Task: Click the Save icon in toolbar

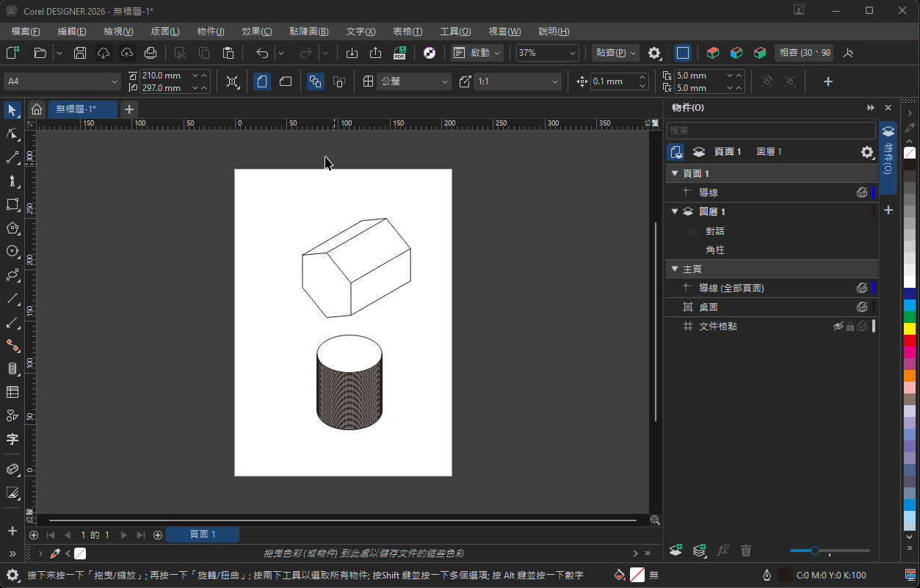Action: [x=80, y=53]
